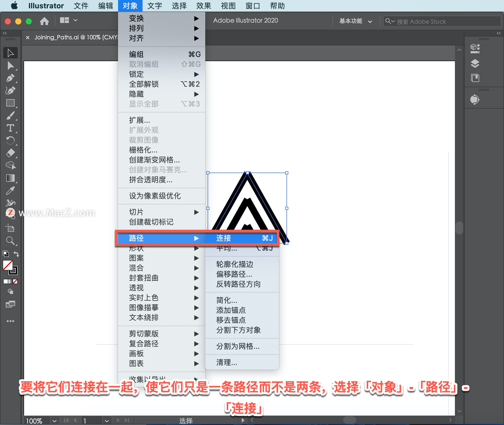The height and width of the screenshot is (425, 504).
Task: Select the Type tool
Action: coord(10,128)
